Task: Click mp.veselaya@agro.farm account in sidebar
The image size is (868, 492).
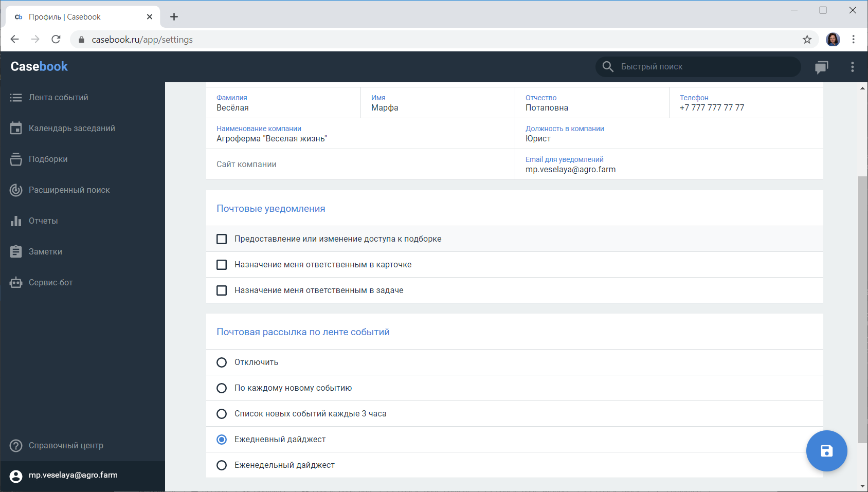Action: (82, 476)
